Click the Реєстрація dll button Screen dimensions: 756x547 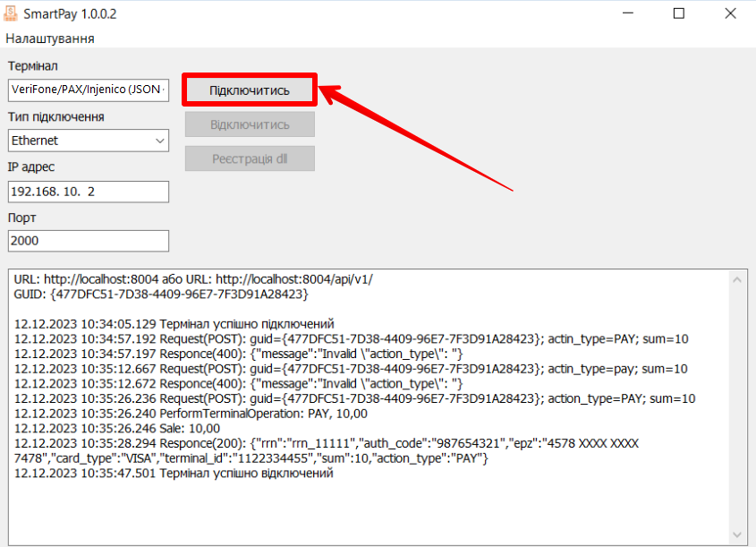pyautogui.click(x=250, y=158)
